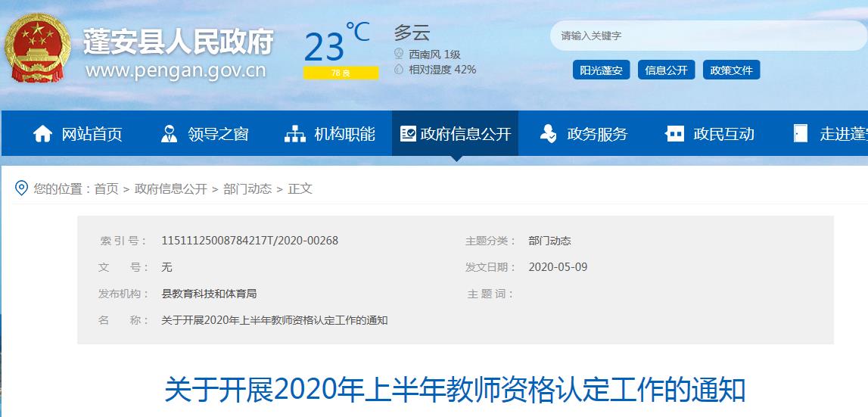Click 正文 in the breadcrumb

coord(300,189)
